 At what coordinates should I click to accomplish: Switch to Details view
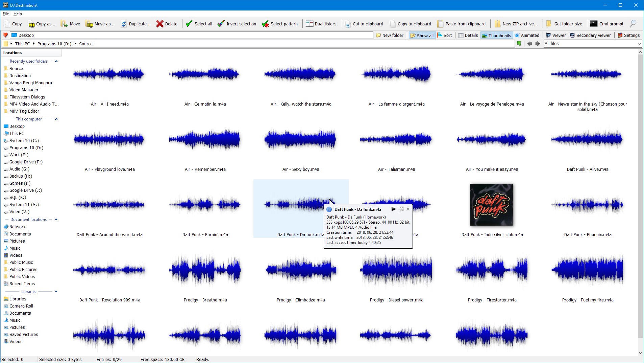click(x=468, y=35)
